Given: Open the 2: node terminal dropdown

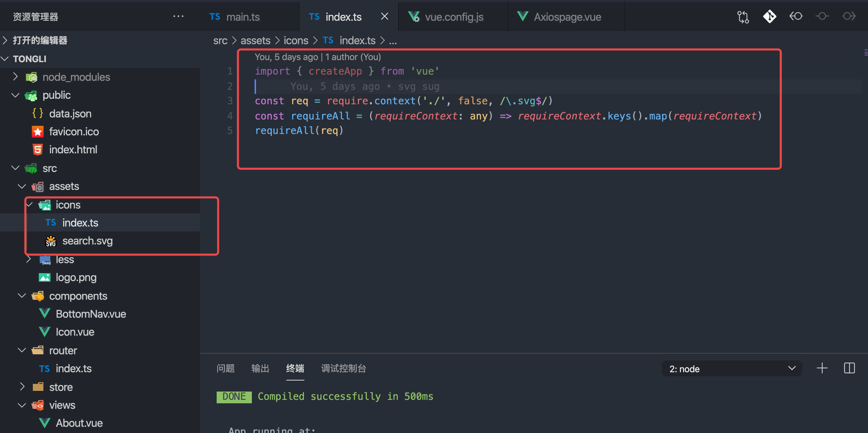Looking at the screenshot, I should 731,369.
